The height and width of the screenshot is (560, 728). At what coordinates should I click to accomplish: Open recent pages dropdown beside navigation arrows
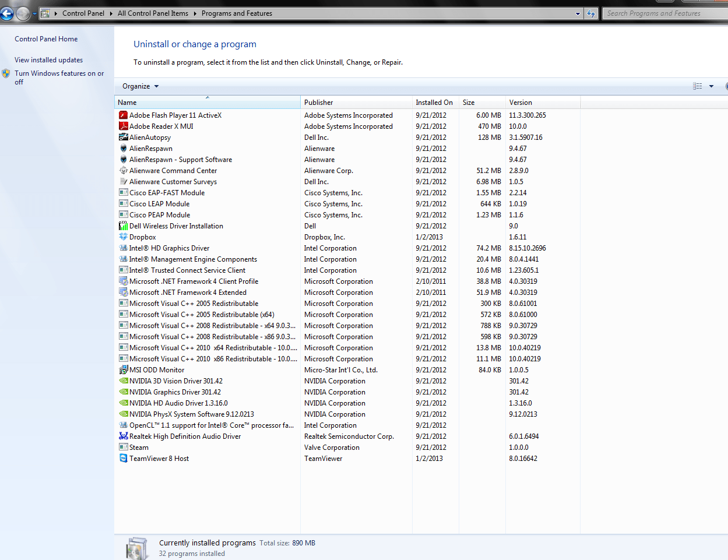point(34,13)
